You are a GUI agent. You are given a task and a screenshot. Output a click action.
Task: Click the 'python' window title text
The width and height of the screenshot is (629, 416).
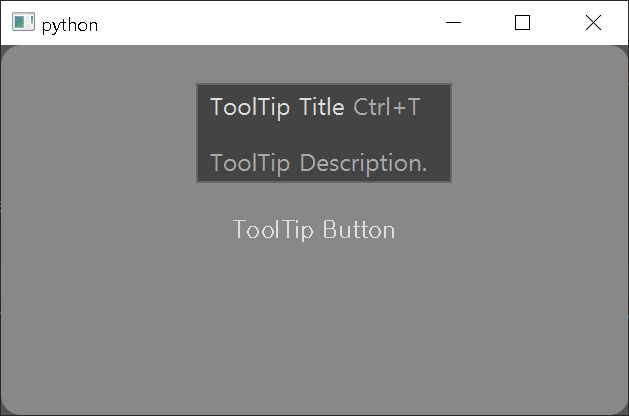pyautogui.click(x=70, y=25)
